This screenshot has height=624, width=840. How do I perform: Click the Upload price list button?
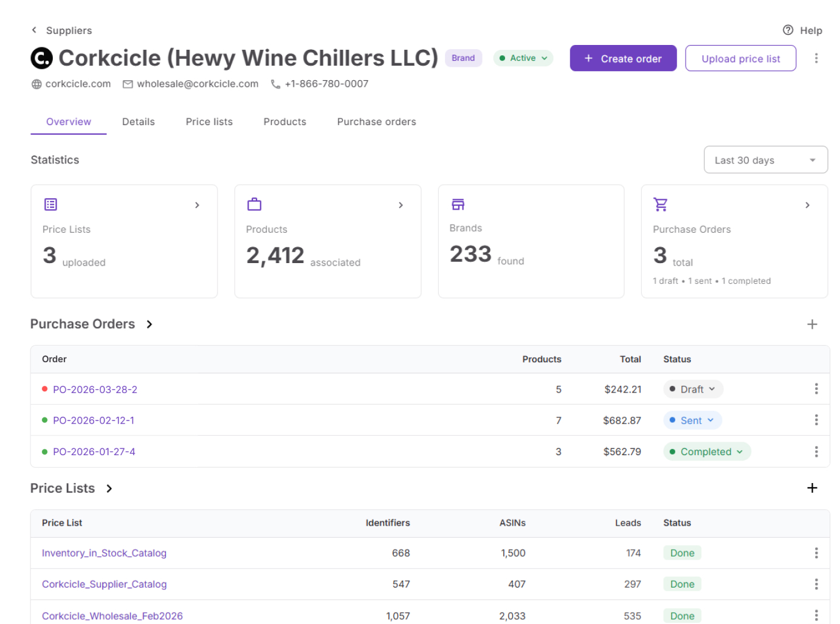[740, 58]
